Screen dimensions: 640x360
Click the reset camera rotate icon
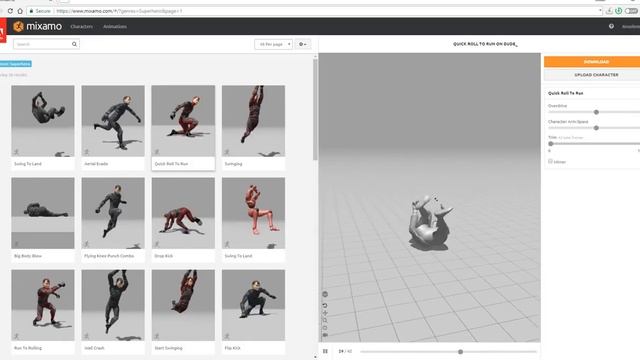click(x=325, y=305)
